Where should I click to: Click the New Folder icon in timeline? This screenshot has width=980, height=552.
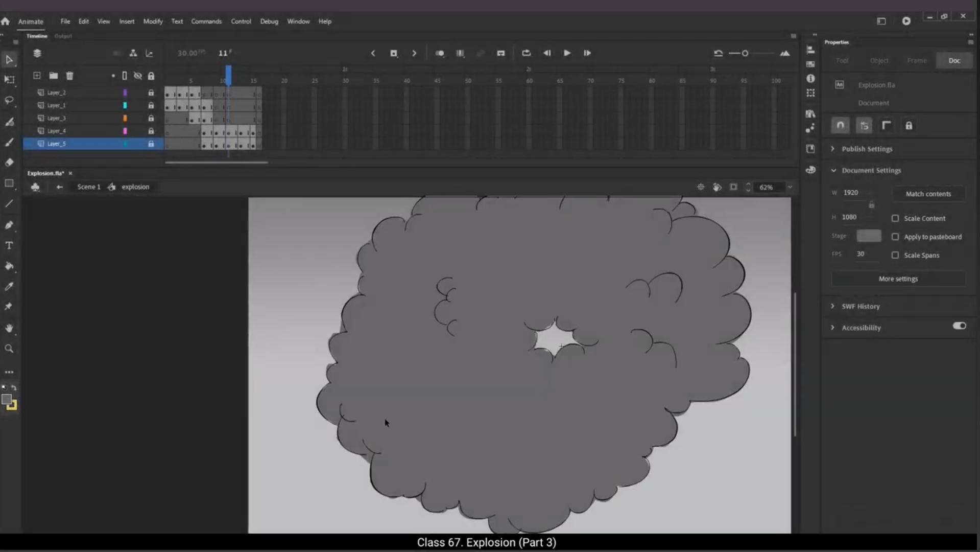click(53, 76)
